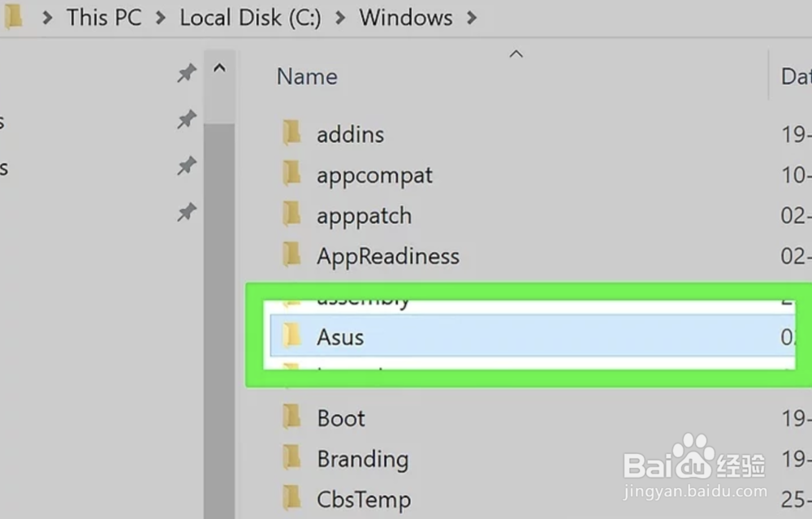Select the Boot folder name
Screen dimensions: 812x519
341,418
